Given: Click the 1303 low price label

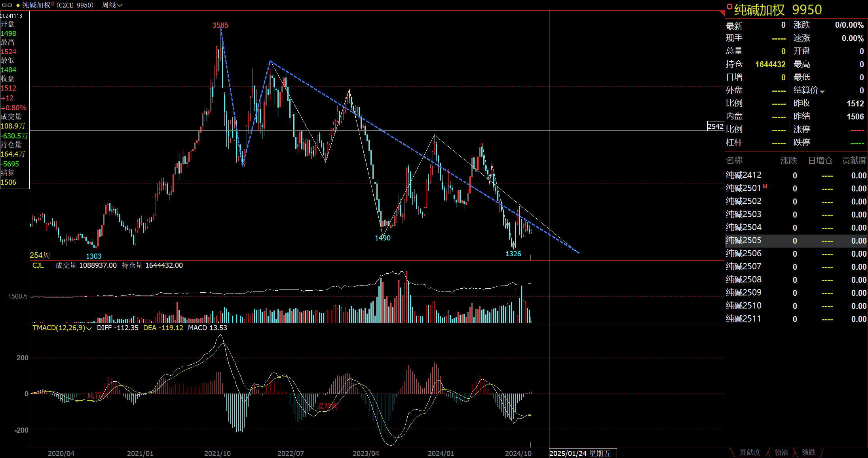Looking at the screenshot, I should coord(94,256).
